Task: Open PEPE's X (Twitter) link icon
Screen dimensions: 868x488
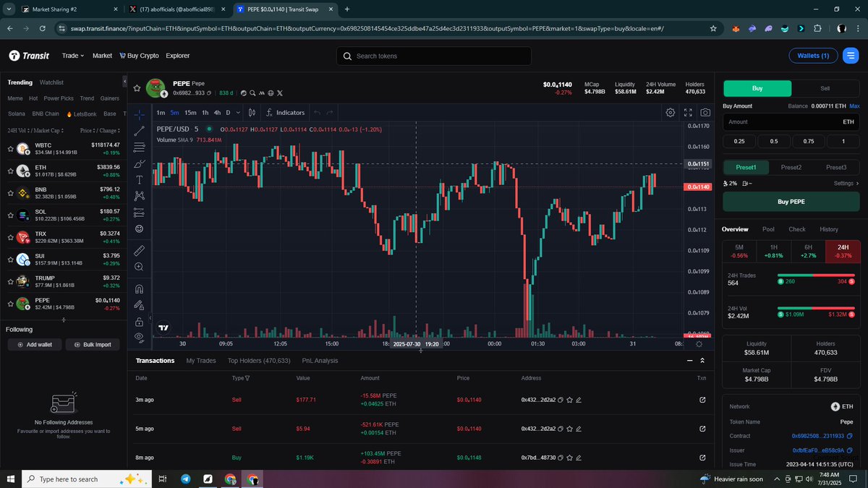Action: tap(280, 93)
